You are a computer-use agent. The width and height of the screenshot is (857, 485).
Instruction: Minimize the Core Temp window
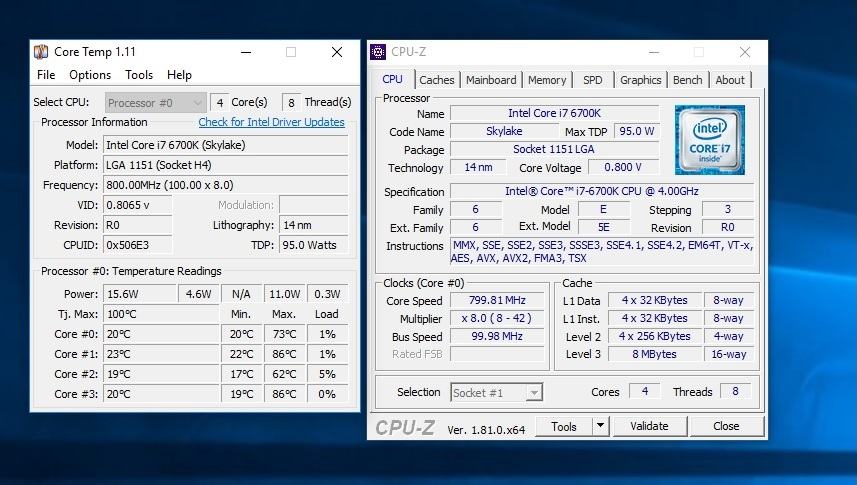click(x=246, y=52)
